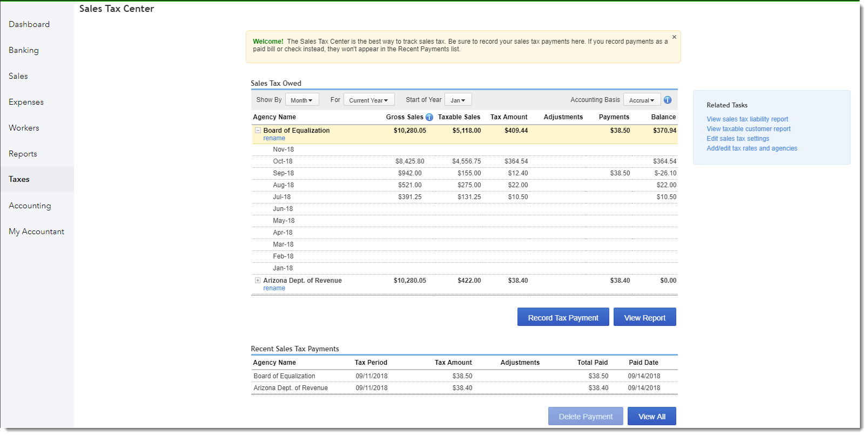Click the Total Paid column header
The image size is (868, 436).
pyautogui.click(x=593, y=363)
